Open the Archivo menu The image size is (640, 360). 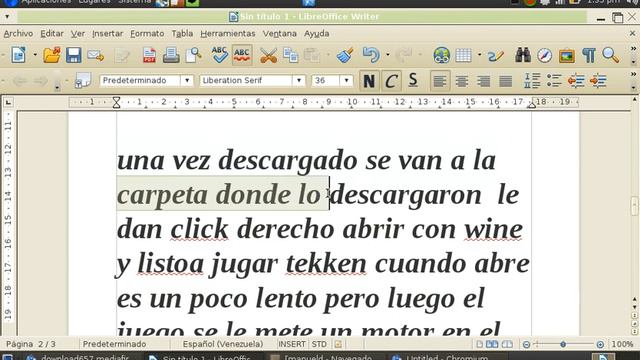tap(18, 33)
